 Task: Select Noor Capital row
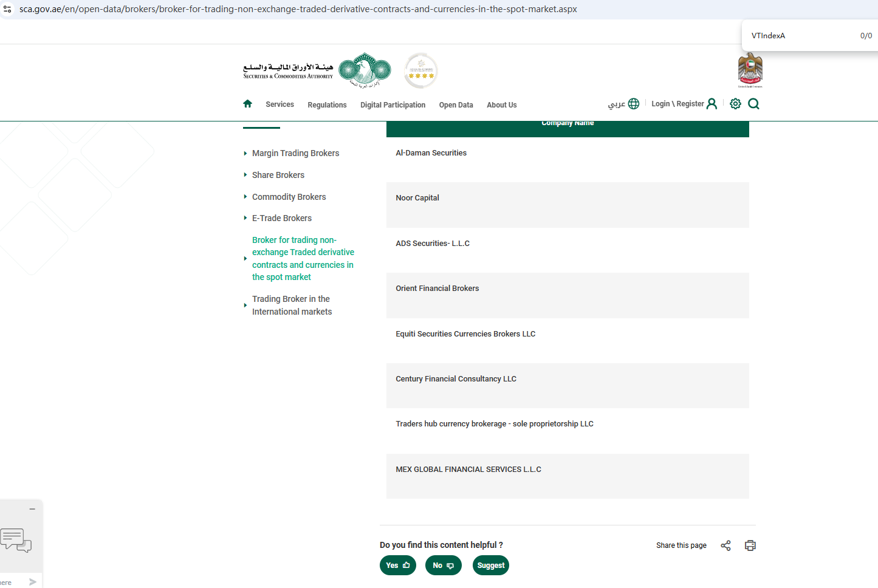pos(568,205)
